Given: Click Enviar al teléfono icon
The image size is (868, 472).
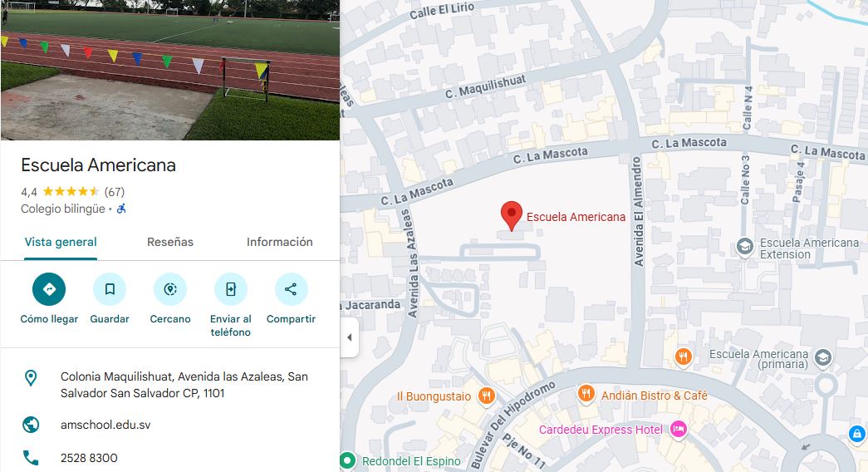Looking at the screenshot, I should [x=231, y=289].
